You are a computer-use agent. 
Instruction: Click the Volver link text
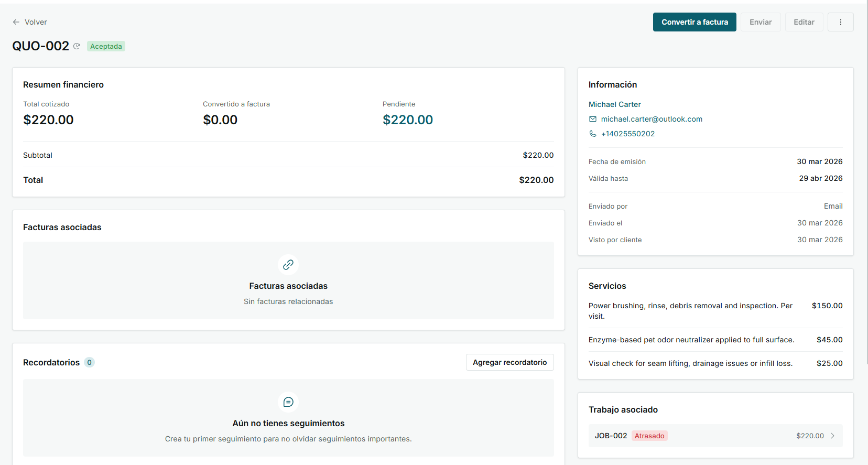tap(36, 22)
